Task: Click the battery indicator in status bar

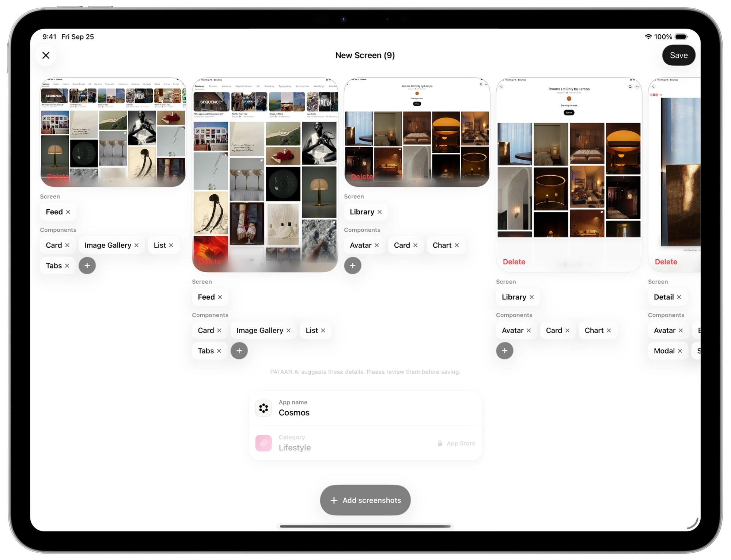Action: [x=682, y=37]
